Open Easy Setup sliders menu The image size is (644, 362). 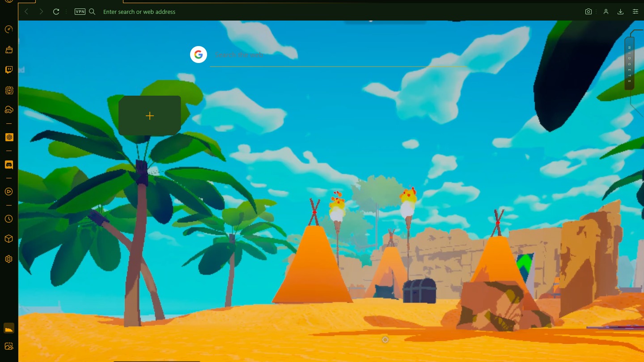pyautogui.click(x=635, y=12)
